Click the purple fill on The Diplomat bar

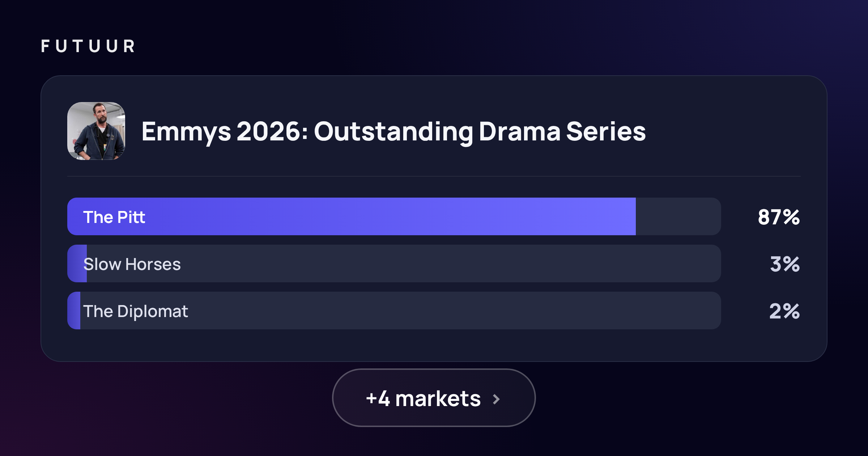coord(74,311)
